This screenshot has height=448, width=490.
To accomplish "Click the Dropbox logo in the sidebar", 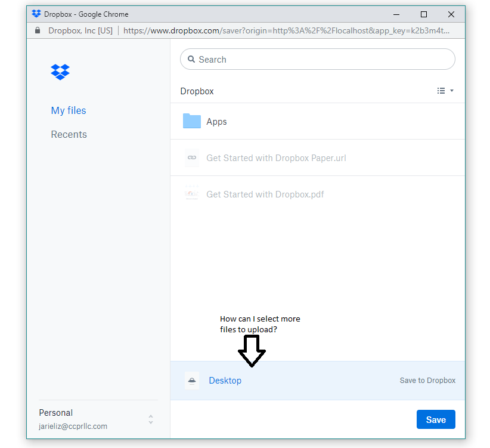I will (x=60, y=72).
